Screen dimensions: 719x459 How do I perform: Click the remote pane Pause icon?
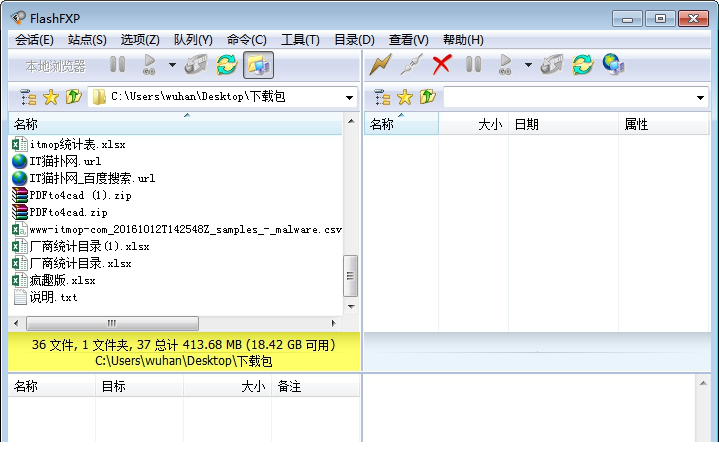coord(473,65)
